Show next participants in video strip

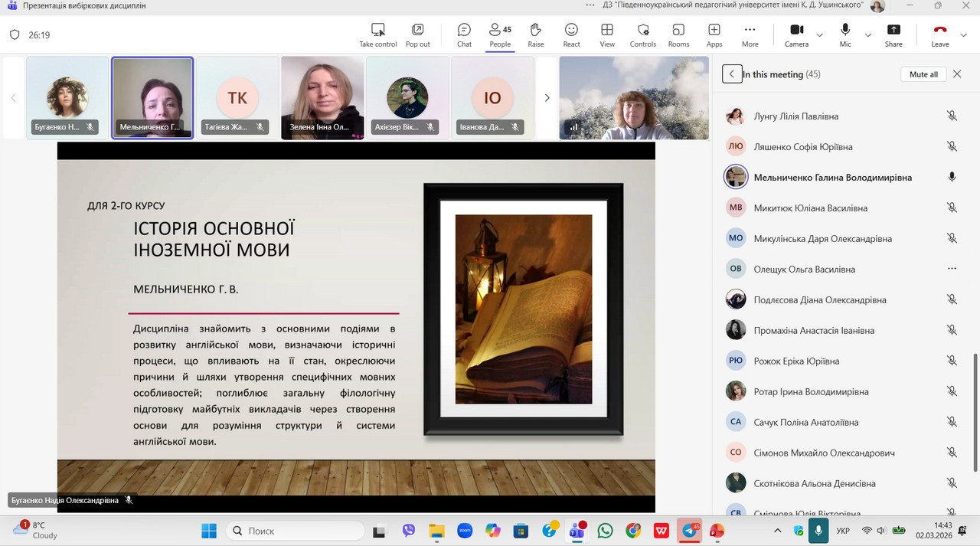point(547,98)
